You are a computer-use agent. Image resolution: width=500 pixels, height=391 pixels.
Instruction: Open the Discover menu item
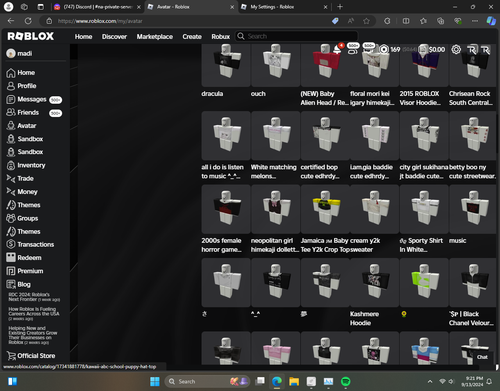click(x=114, y=37)
